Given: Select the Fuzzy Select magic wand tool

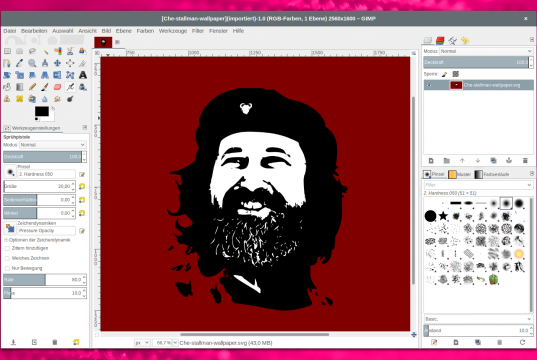Looking at the screenshot, I should click(x=45, y=51).
